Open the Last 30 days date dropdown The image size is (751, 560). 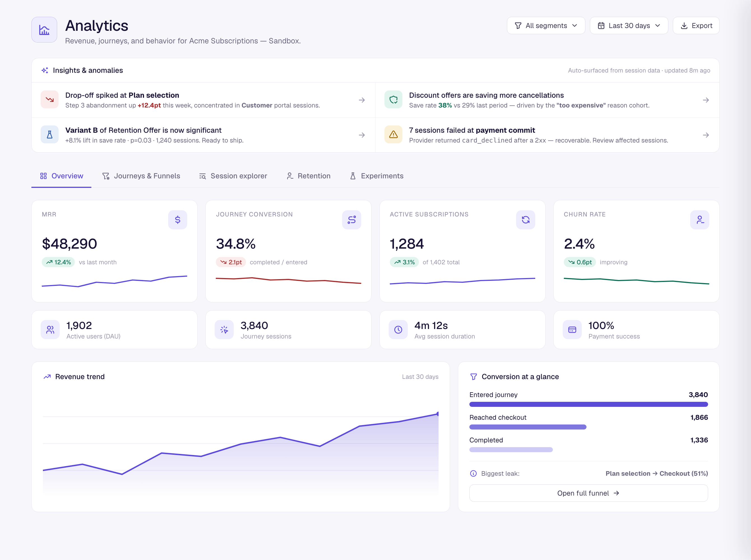point(629,25)
